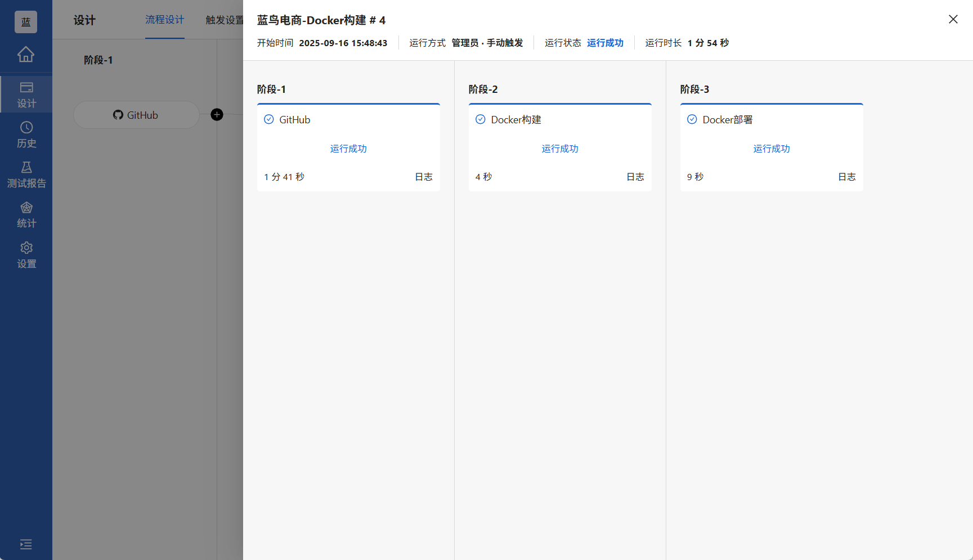This screenshot has height=560, width=973.
Task: Click the 运行成功 status text
Action: pos(605,42)
